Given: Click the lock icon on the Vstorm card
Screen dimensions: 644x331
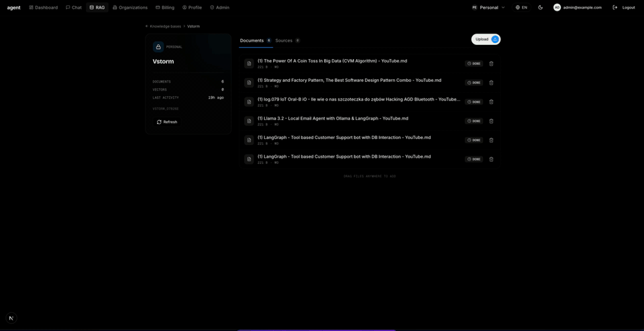Looking at the screenshot, I should pyautogui.click(x=158, y=47).
